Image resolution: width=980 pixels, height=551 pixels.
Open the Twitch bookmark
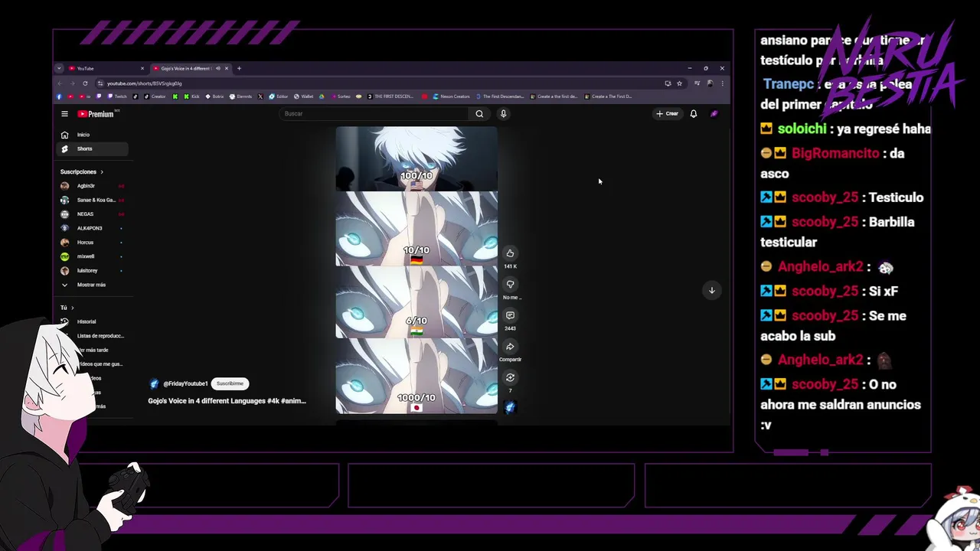tap(117, 96)
